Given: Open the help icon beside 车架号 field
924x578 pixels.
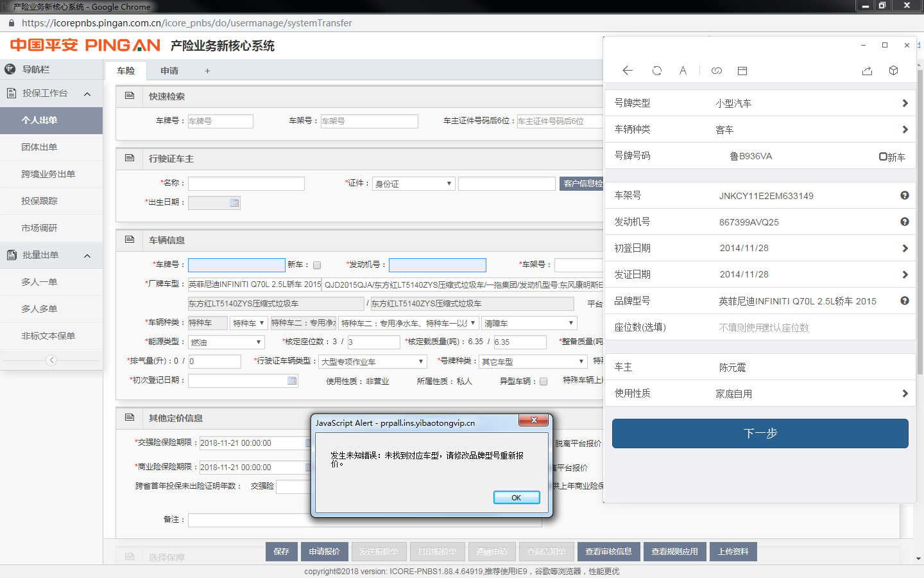Looking at the screenshot, I should click(904, 196).
